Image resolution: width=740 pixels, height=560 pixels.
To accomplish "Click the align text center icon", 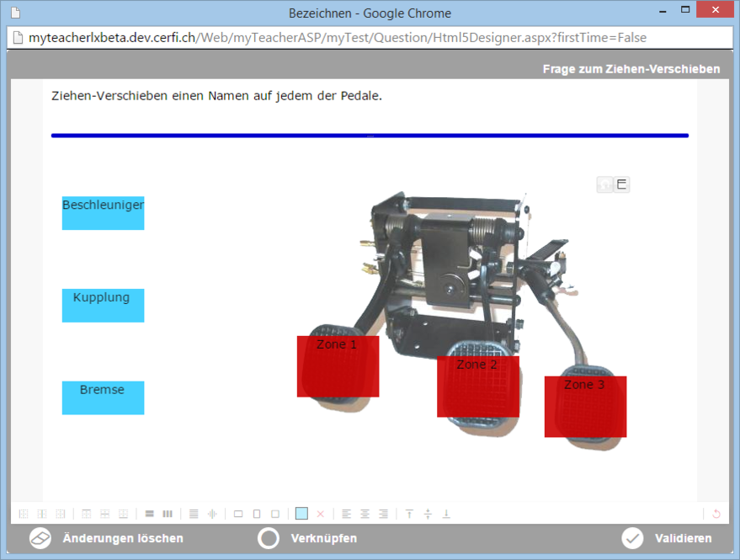I will pyautogui.click(x=365, y=514).
